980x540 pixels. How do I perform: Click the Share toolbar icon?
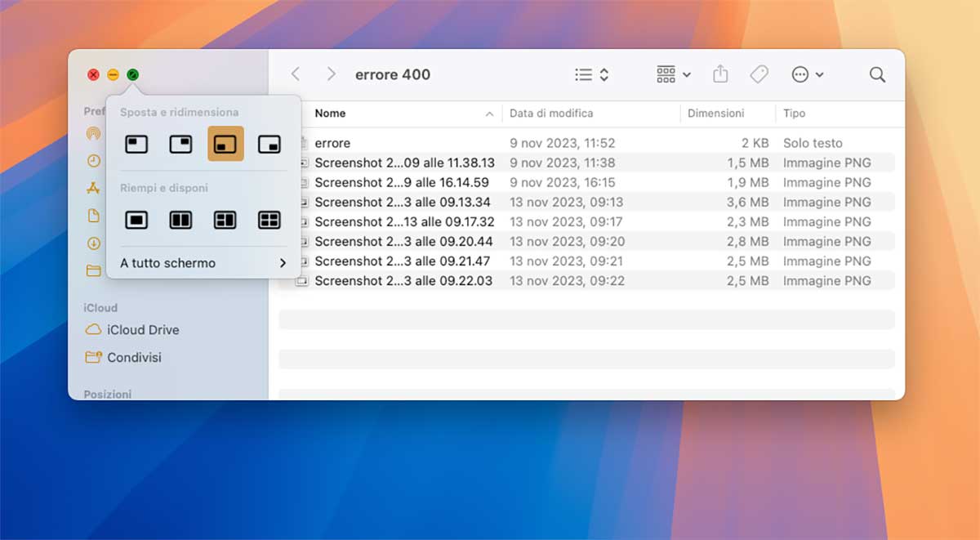720,74
